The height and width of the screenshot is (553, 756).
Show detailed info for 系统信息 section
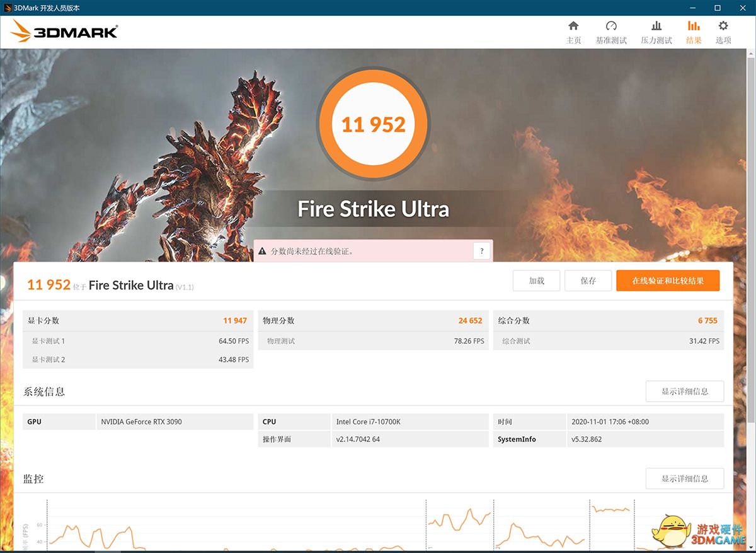tap(685, 392)
